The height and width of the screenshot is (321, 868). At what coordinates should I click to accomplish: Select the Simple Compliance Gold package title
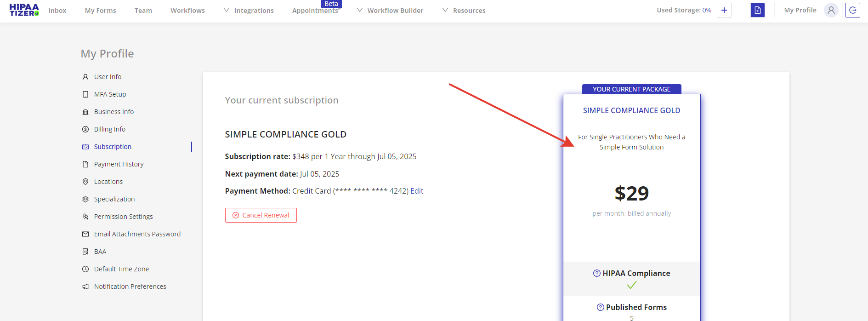pos(631,110)
